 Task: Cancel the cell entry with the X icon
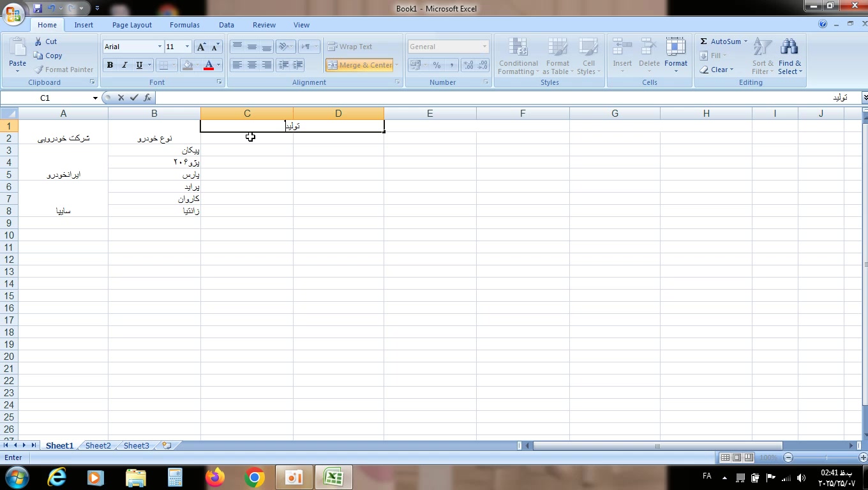tap(121, 98)
